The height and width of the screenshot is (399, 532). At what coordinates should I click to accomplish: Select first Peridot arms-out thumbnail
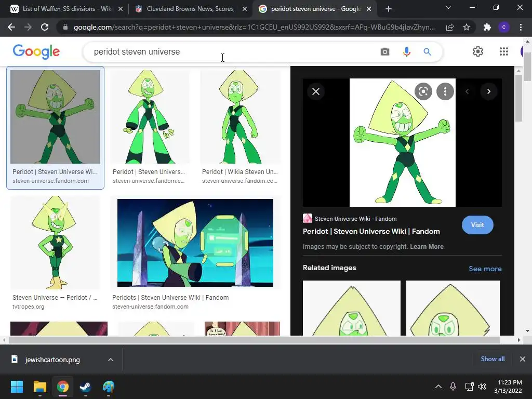pos(55,117)
